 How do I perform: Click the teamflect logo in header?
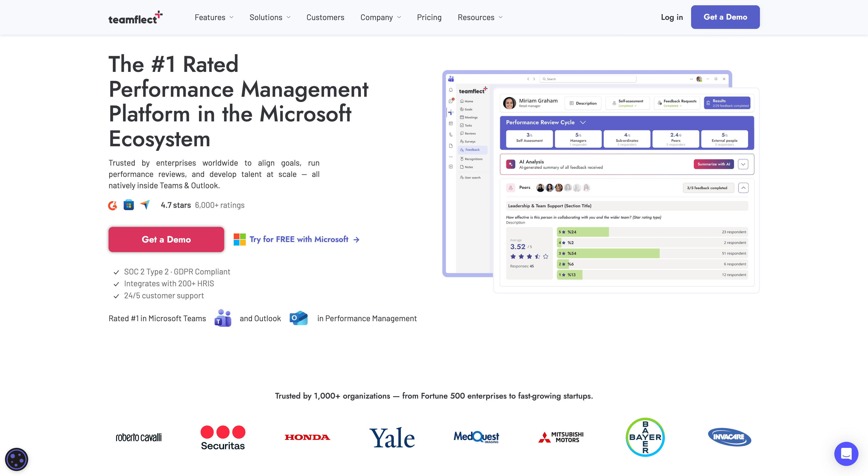(x=135, y=18)
